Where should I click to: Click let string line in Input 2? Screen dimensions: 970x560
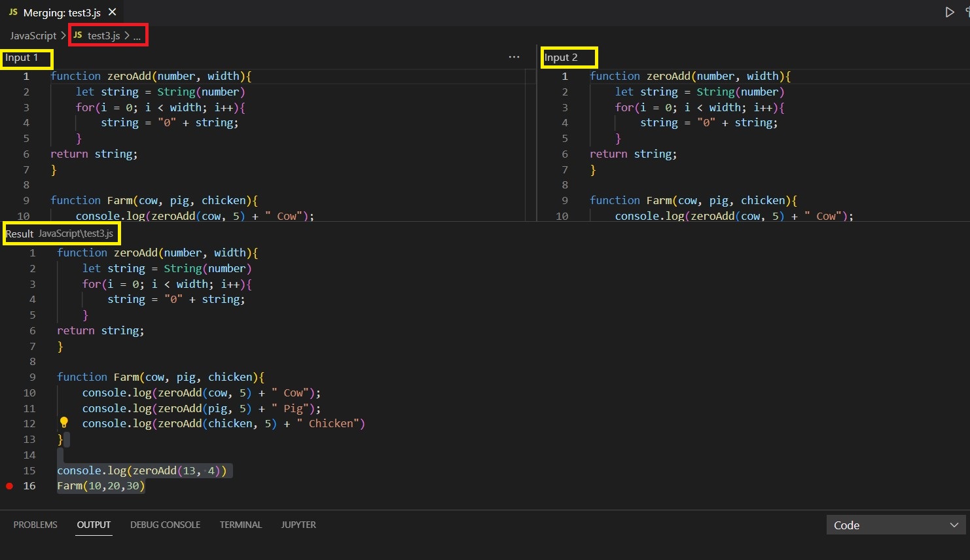tap(700, 92)
